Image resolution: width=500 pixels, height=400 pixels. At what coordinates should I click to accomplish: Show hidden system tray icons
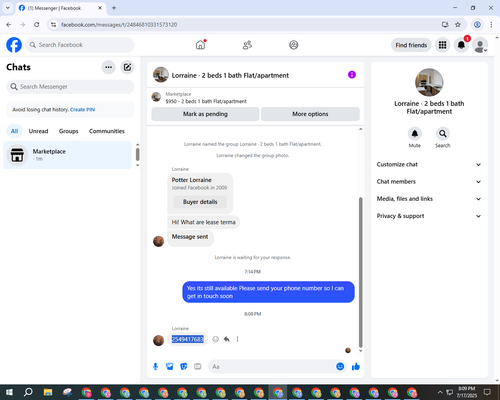point(440,392)
